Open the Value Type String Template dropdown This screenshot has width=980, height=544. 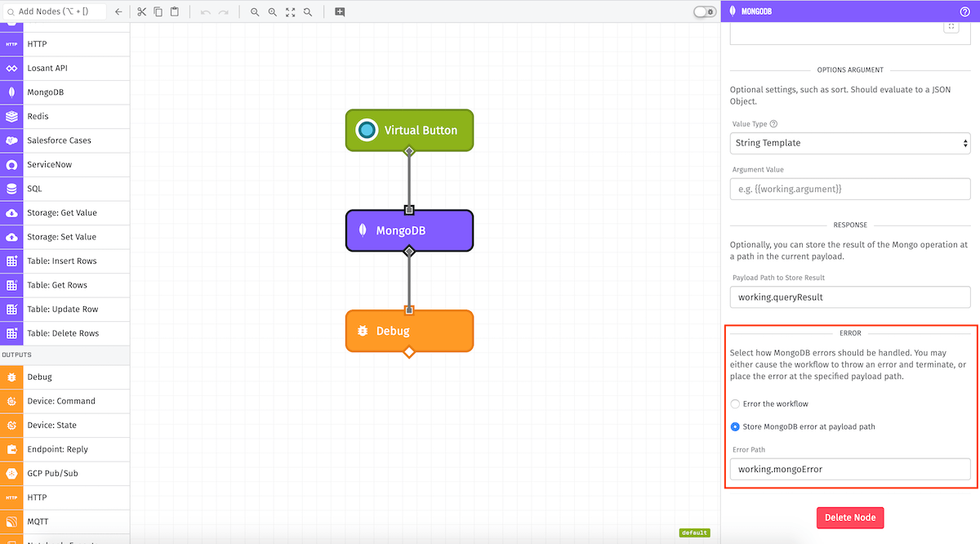[849, 143]
